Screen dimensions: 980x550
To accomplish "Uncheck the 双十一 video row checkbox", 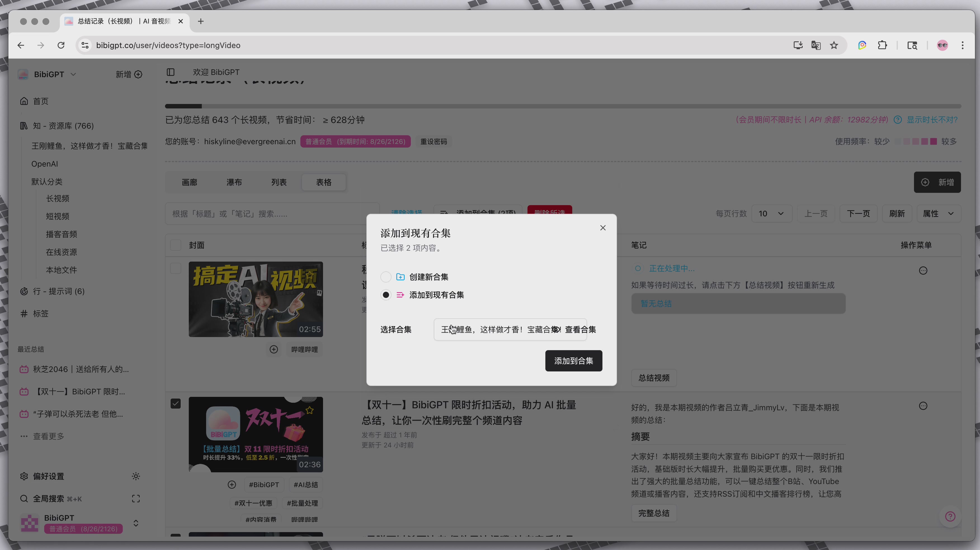I will 175,403.
